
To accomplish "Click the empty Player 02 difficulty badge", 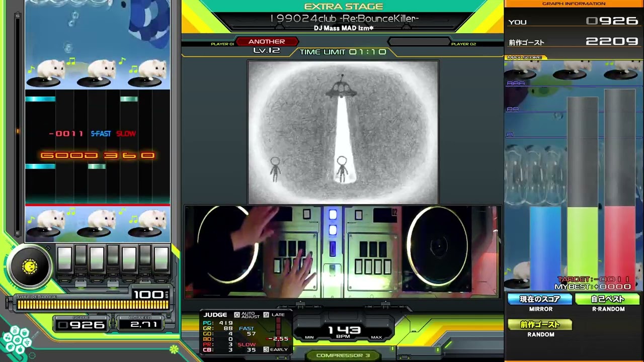I will 419,42.
